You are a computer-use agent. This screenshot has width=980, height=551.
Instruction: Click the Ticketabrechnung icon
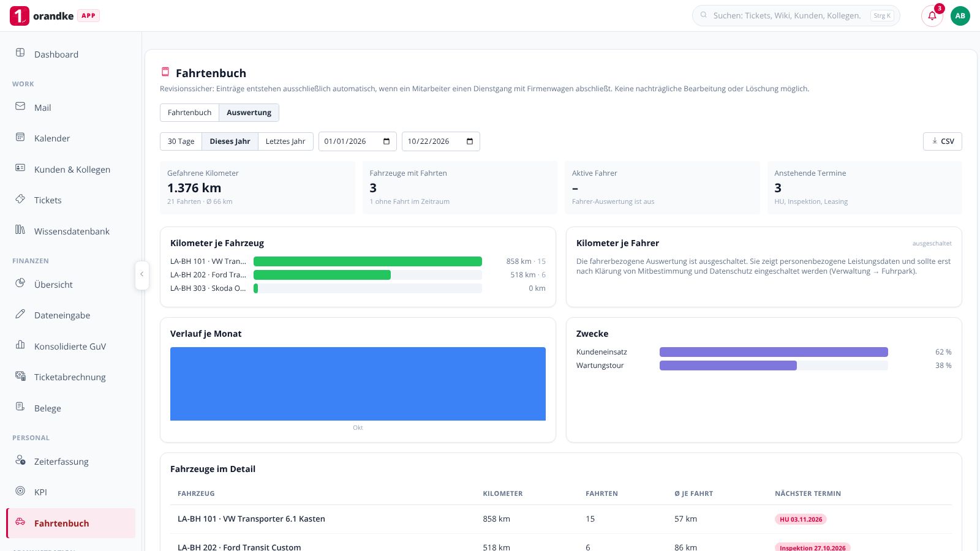[20, 376]
